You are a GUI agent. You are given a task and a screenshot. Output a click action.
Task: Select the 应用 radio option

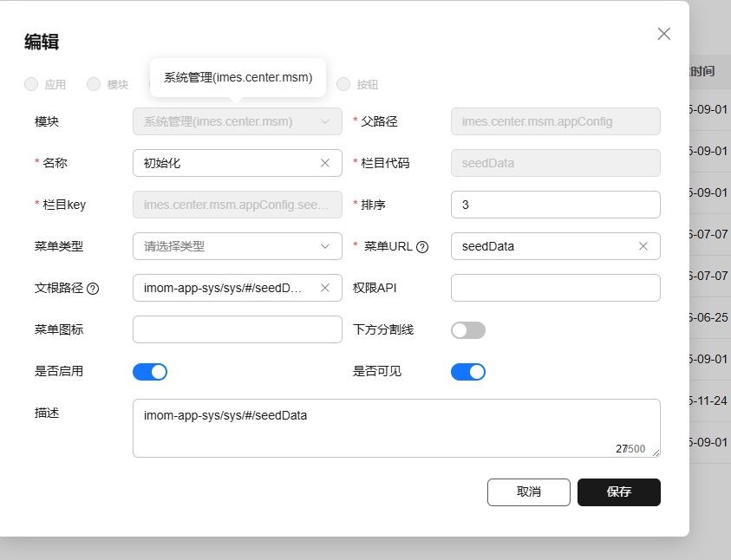[x=31, y=84]
